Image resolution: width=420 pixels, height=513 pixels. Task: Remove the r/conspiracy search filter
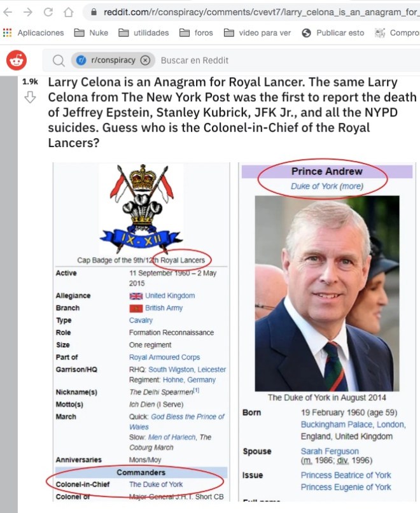coord(145,60)
